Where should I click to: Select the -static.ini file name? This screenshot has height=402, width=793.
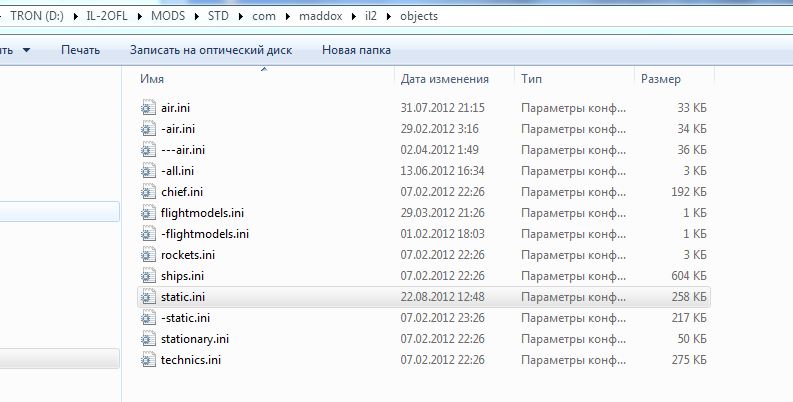coord(186,318)
